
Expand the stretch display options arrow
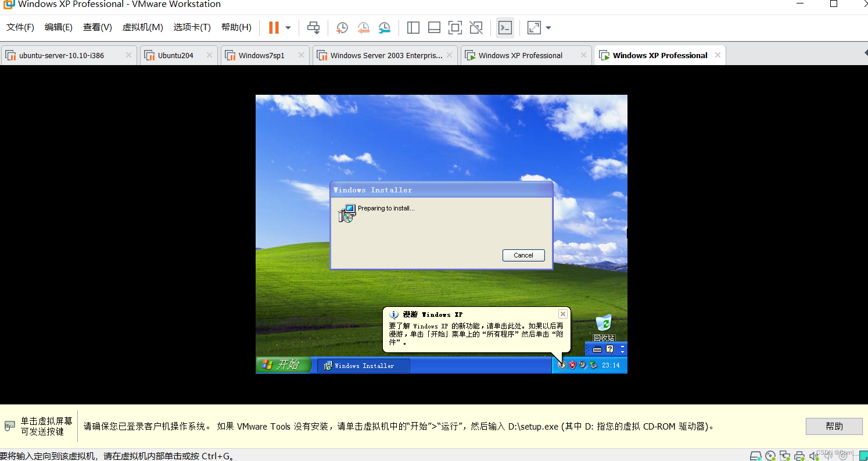coord(548,28)
